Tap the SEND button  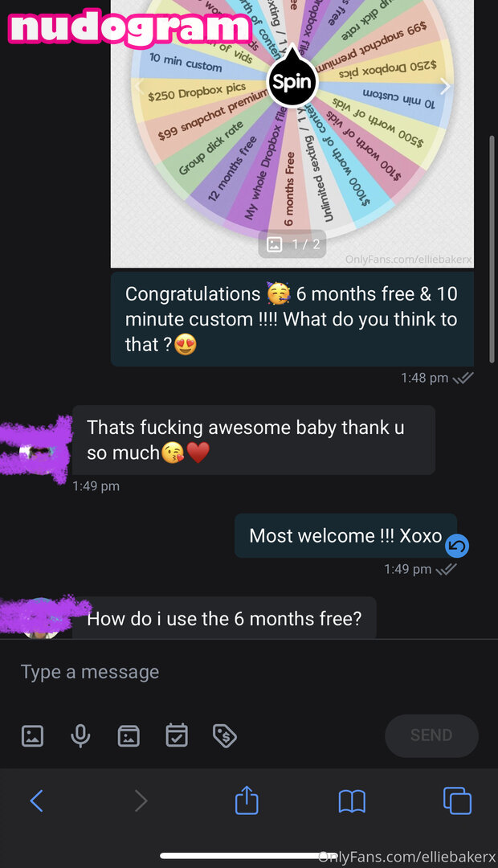click(x=431, y=735)
